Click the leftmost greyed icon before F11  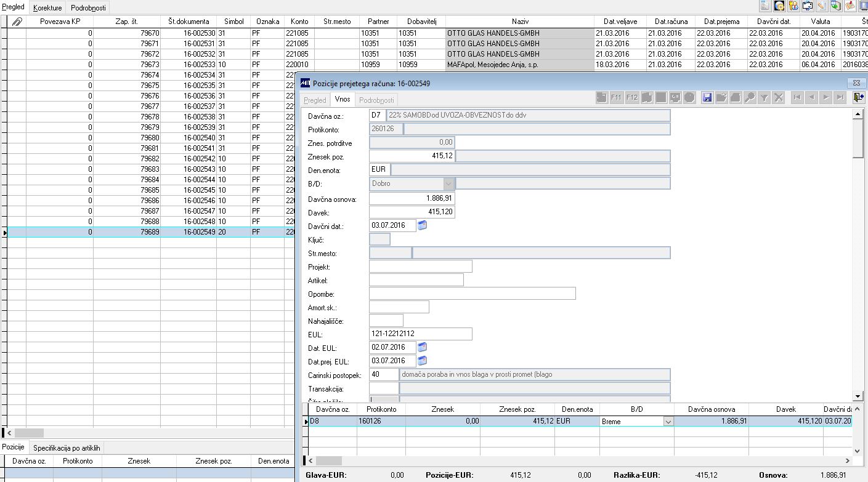coord(602,97)
